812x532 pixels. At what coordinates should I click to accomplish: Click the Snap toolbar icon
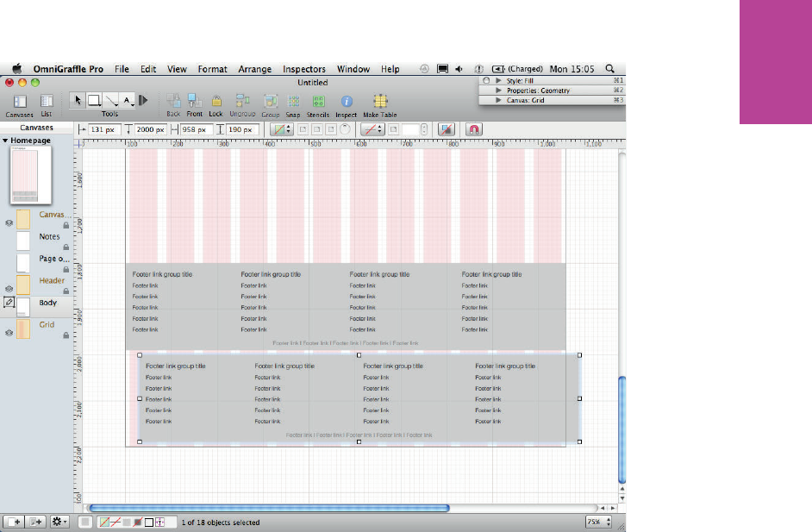click(x=293, y=102)
